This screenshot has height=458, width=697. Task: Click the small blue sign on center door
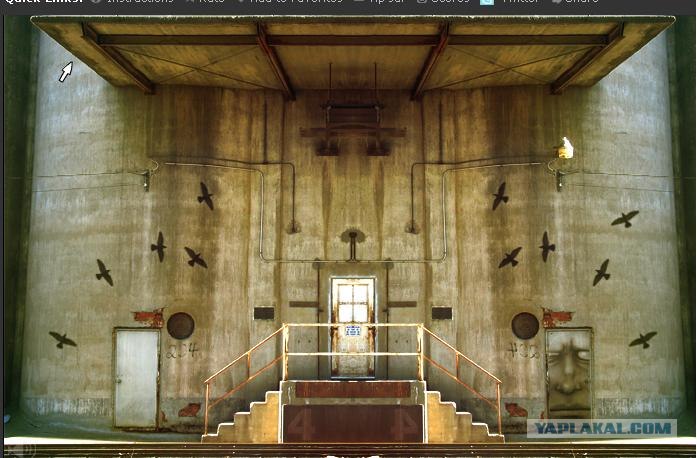coord(353,330)
